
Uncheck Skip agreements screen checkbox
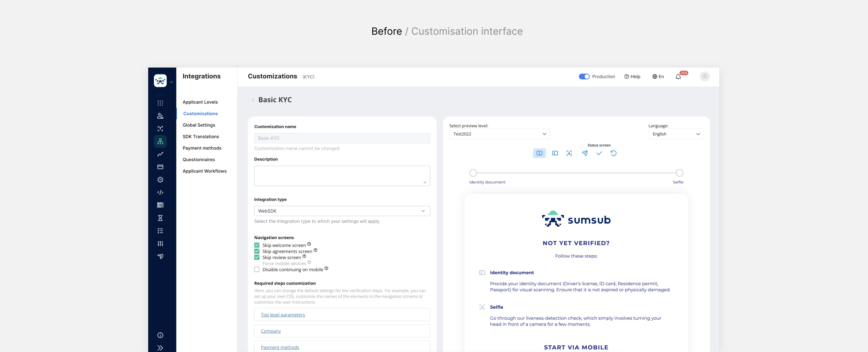pyautogui.click(x=257, y=251)
